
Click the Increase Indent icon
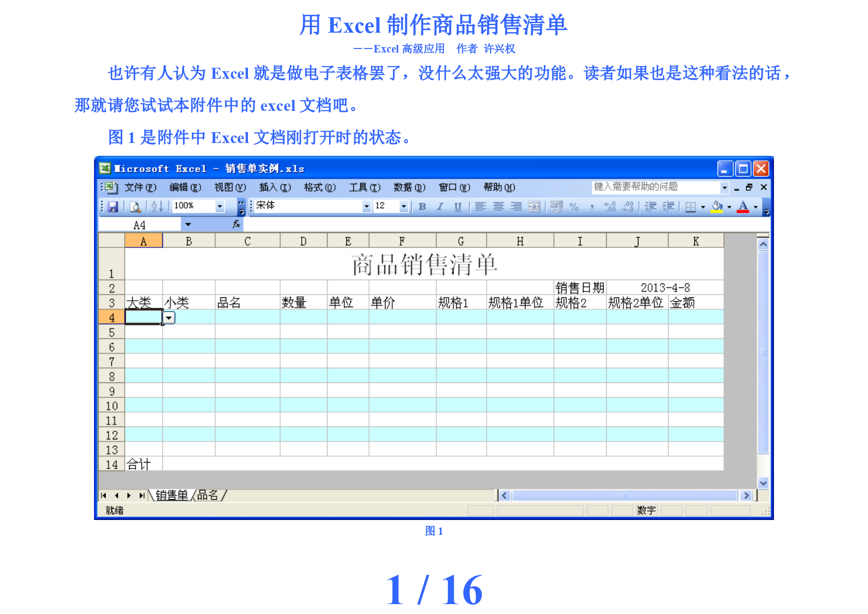coord(668,206)
